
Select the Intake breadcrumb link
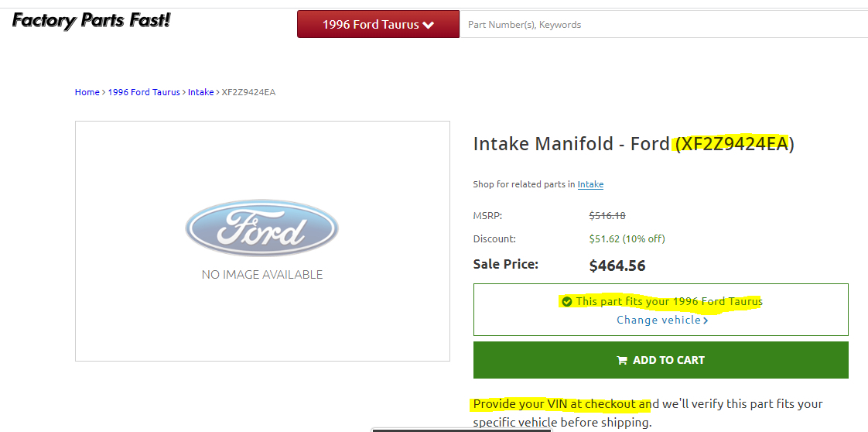click(200, 92)
